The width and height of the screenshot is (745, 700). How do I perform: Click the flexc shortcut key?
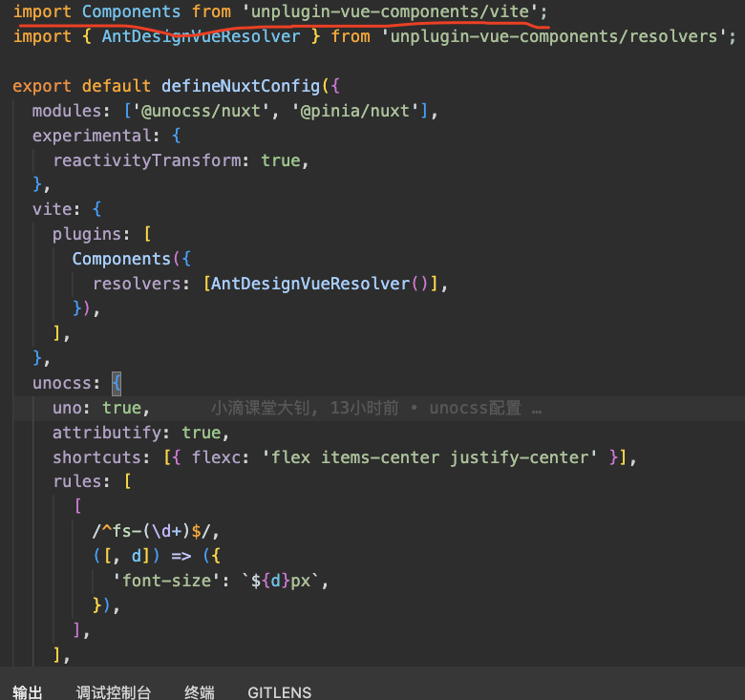coord(216,457)
